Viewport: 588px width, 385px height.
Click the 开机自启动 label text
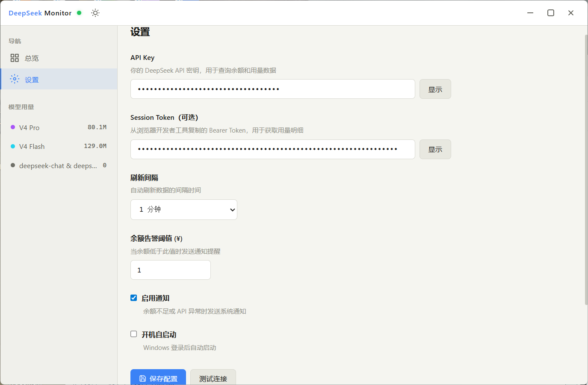[159, 335]
